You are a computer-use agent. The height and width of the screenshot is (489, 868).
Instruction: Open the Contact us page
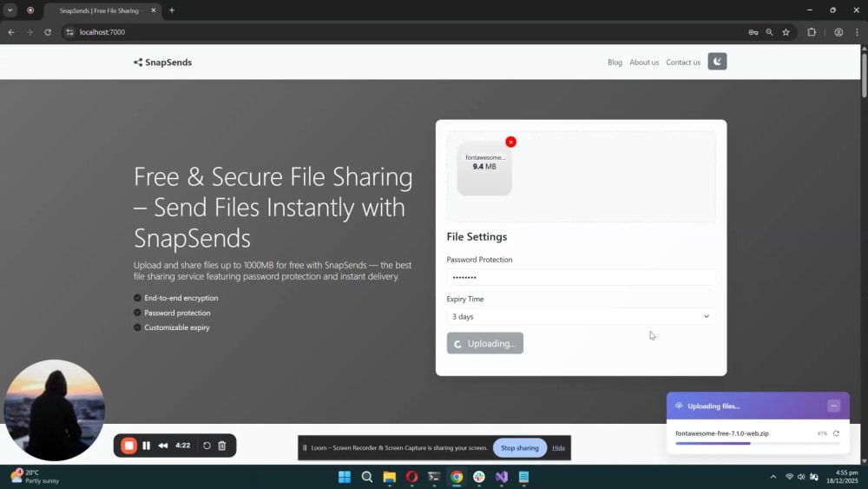pyautogui.click(x=682, y=63)
